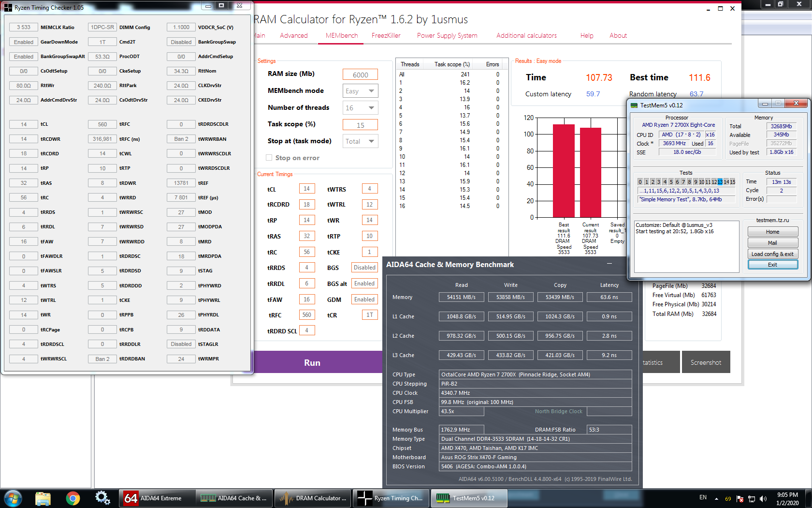Open File Explorer from the taskbar
The image size is (812, 508).
point(43,498)
